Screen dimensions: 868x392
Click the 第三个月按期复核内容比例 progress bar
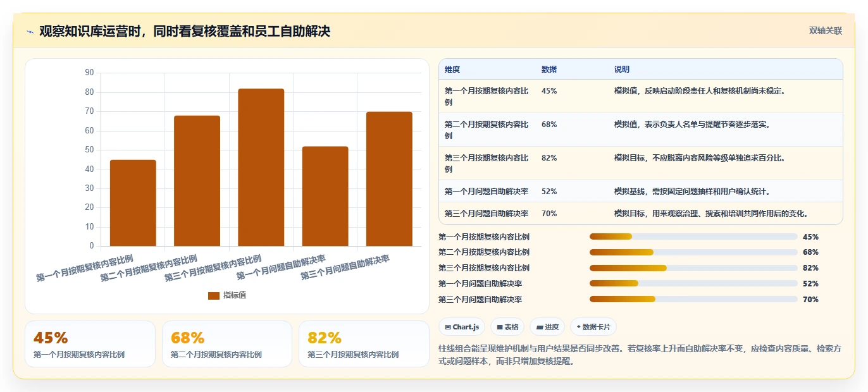pos(693,268)
